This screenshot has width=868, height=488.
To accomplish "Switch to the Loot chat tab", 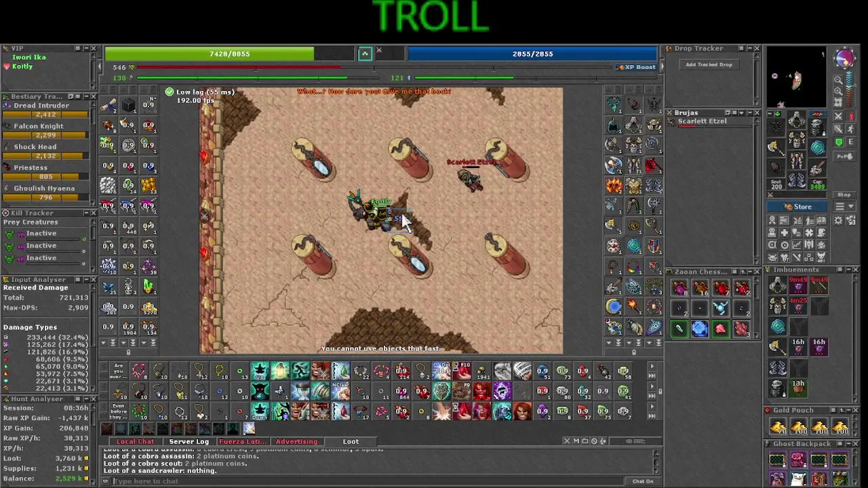I will pos(351,441).
